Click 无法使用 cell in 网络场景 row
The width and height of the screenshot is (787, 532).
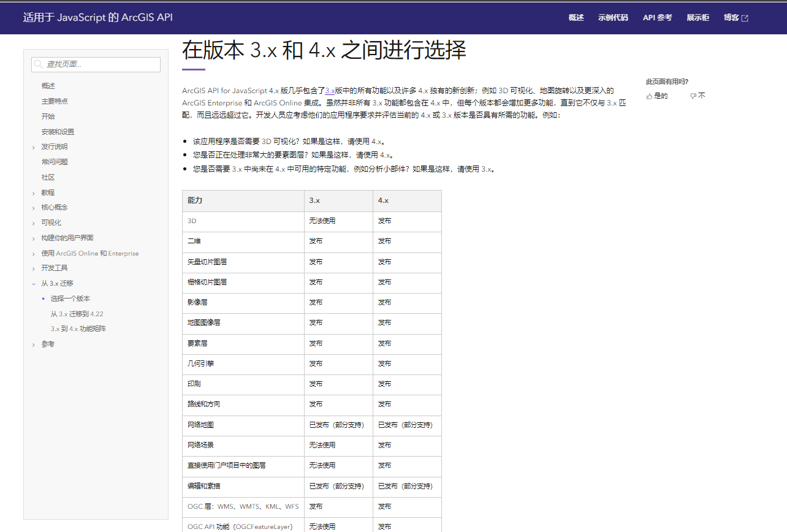coord(322,445)
